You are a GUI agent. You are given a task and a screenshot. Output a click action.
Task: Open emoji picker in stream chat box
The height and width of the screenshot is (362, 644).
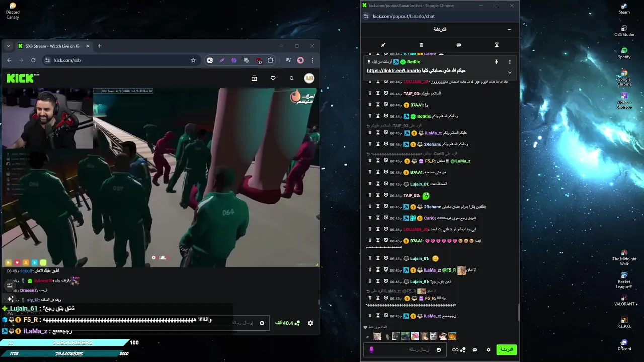pyautogui.click(x=262, y=323)
